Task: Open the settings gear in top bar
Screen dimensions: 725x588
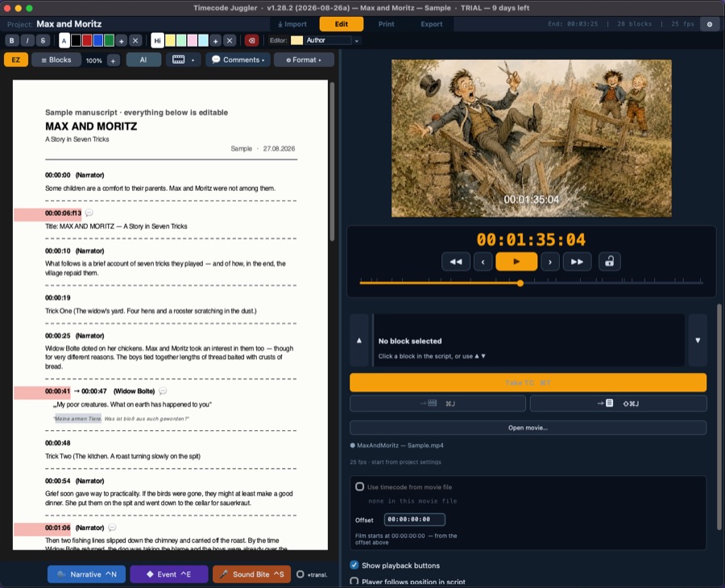Action: coord(710,24)
